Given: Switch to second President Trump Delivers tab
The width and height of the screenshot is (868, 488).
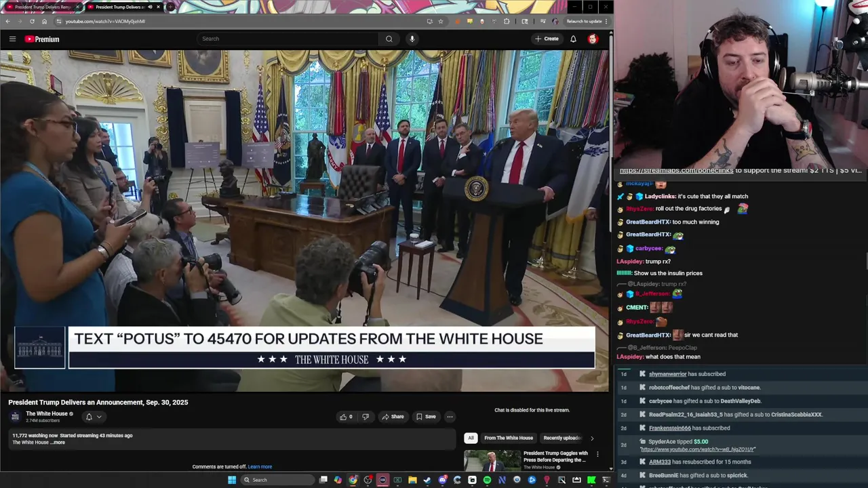Looking at the screenshot, I should pos(123,7).
